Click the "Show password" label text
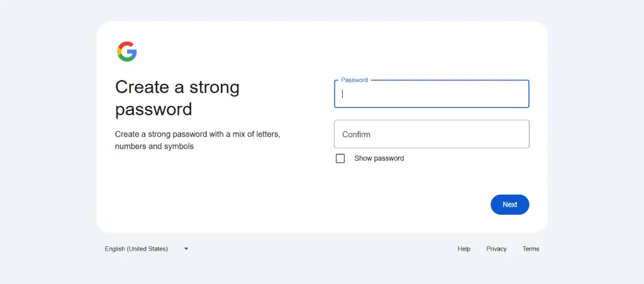The width and height of the screenshot is (644, 284). coord(379,159)
